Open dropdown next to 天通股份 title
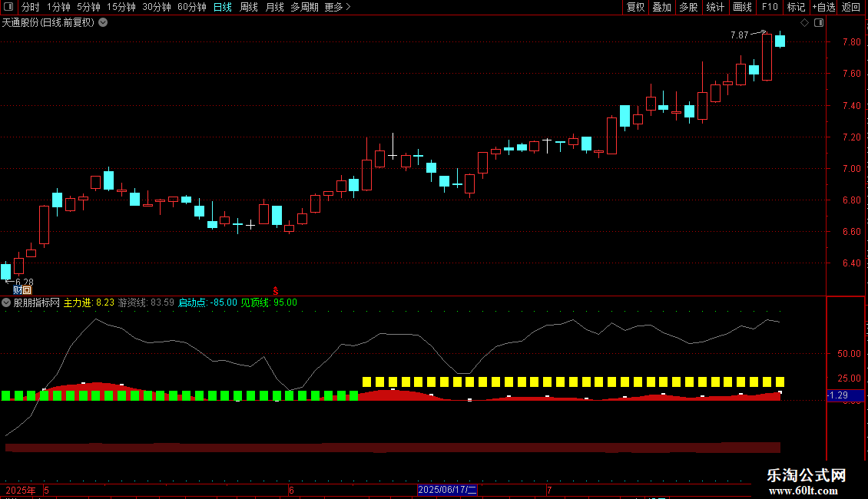This screenshot has height=499, width=868. (x=103, y=22)
